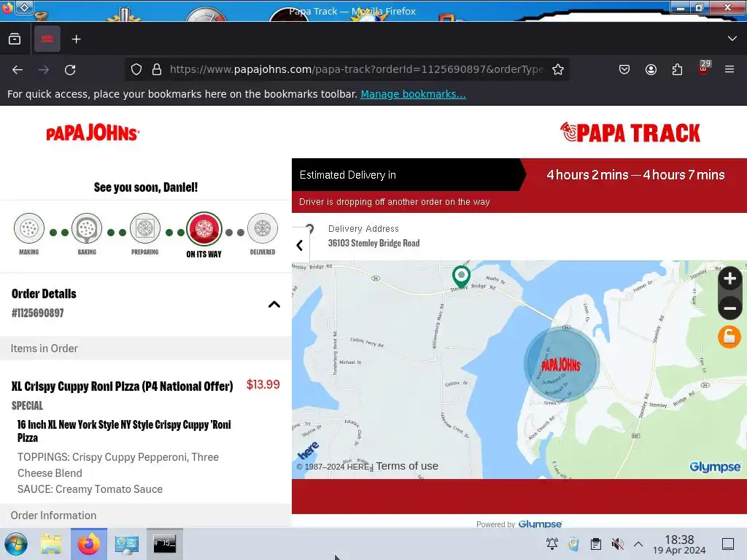Viewport: 747px width, 560px height.
Task: Open Terms of use link on map
Action: pyautogui.click(x=407, y=466)
